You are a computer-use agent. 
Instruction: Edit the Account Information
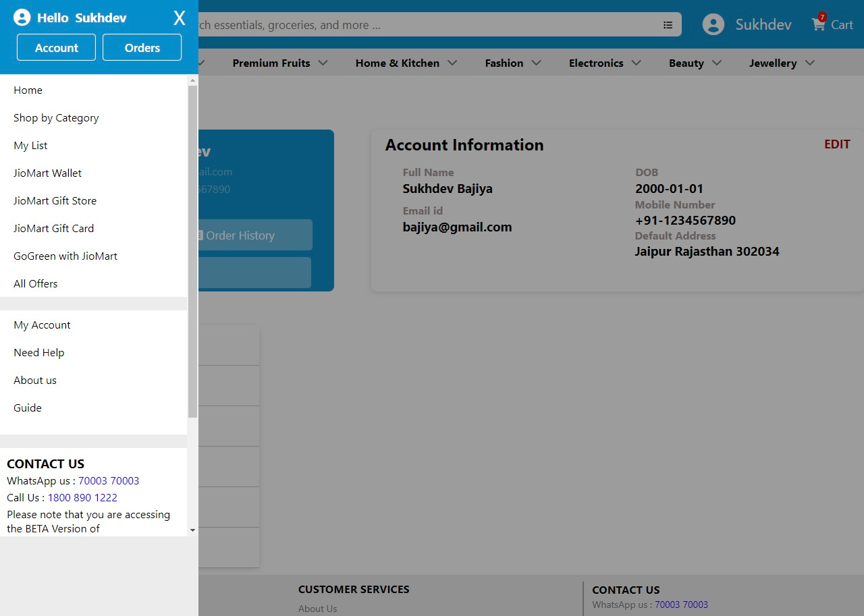pos(837,144)
